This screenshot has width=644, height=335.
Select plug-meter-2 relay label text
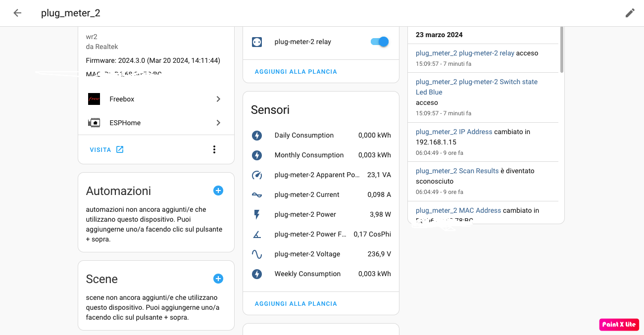[x=303, y=42]
